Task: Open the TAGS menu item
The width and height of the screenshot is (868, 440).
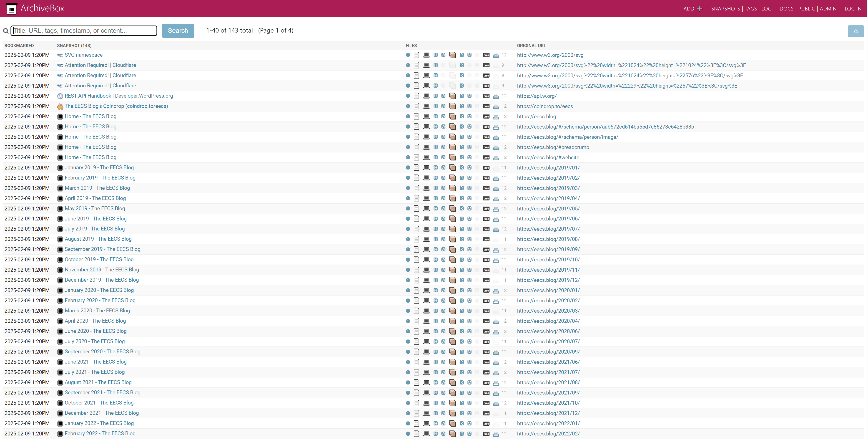Action: point(750,9)
